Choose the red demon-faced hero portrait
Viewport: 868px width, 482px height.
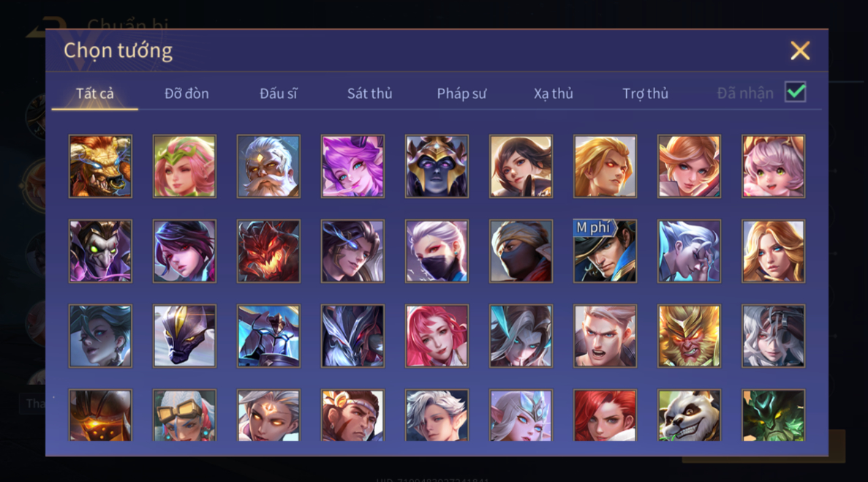coord(268,251)
